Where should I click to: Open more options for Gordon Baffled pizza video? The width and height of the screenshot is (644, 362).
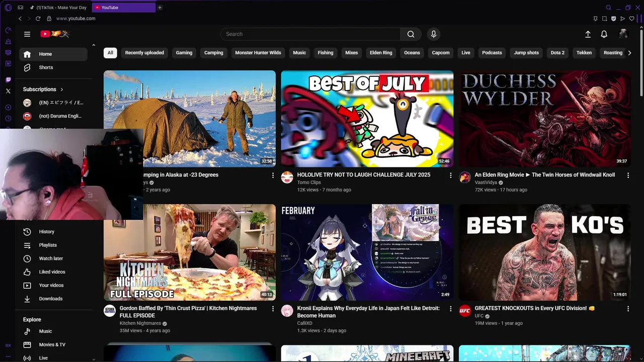[x=273, y=309]
